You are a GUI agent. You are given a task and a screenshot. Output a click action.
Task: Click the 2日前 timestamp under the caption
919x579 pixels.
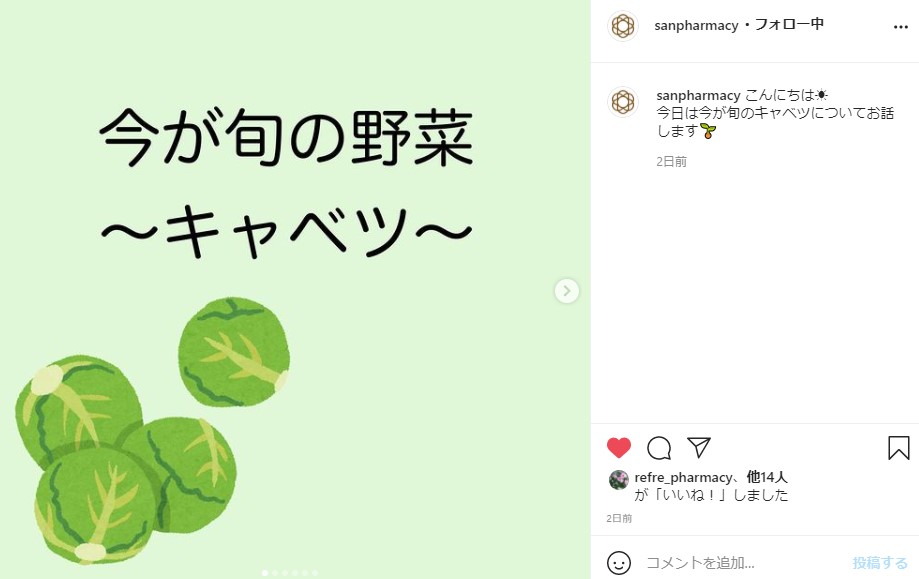tap(671, 162)
